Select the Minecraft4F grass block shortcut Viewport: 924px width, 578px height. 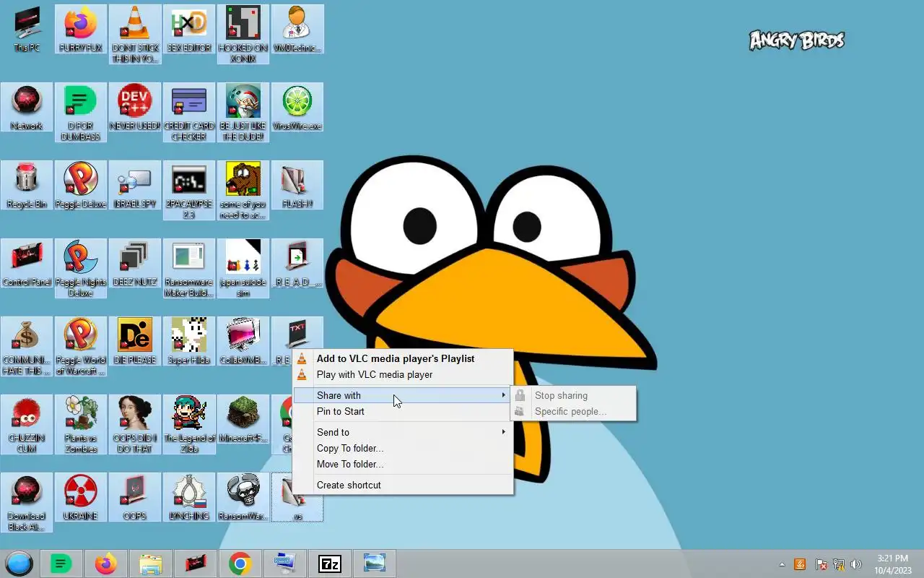click(x=243, y=420)
